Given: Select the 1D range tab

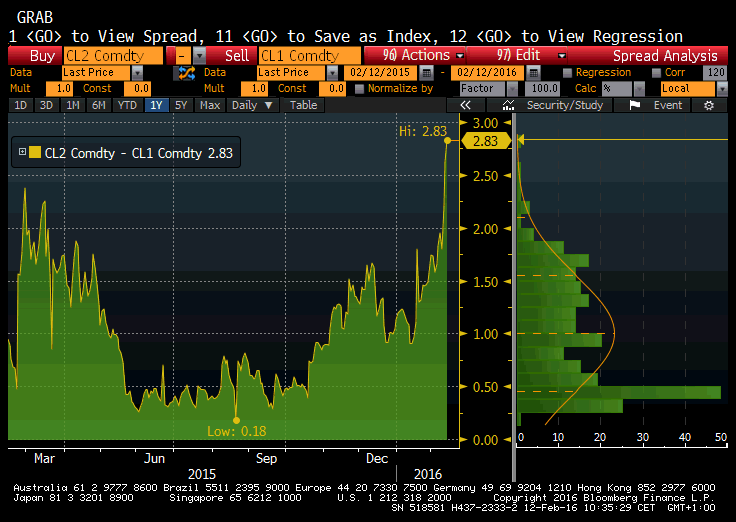Looking at the screenshot, I should point(21,105).
